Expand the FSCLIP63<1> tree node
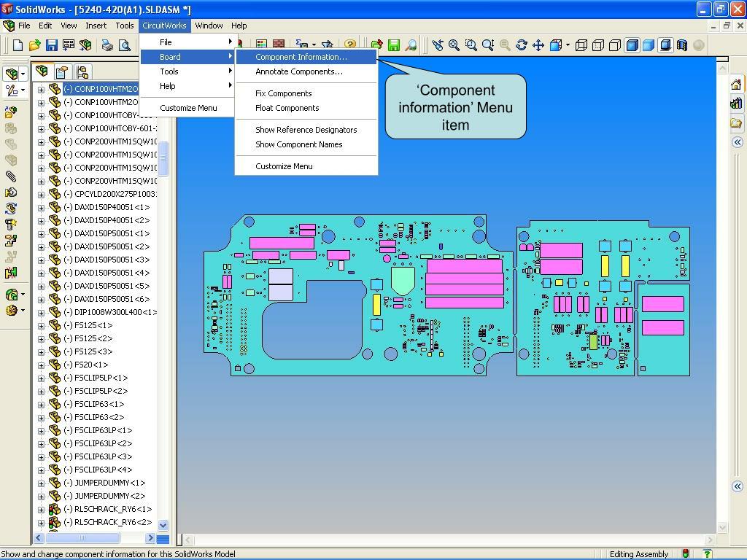The width and height of the screenshot is (747, 560). 41,404
